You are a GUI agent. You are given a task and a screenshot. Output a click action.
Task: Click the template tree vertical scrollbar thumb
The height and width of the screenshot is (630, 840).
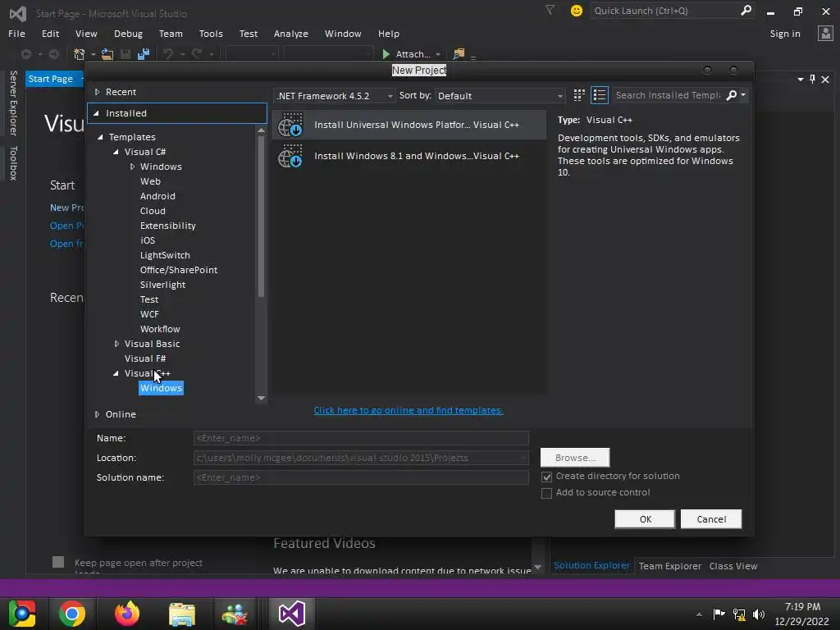pyautogui.click(x=261, y=217)
